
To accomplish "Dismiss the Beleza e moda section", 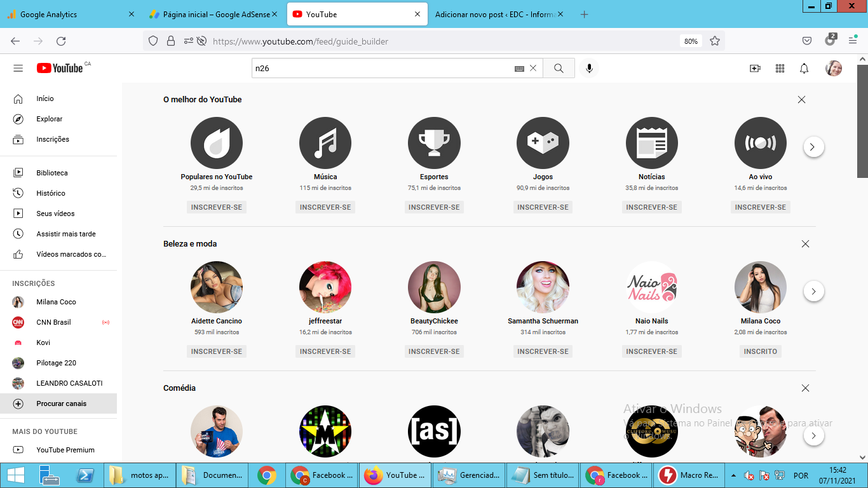I will (x=805, y=244).
